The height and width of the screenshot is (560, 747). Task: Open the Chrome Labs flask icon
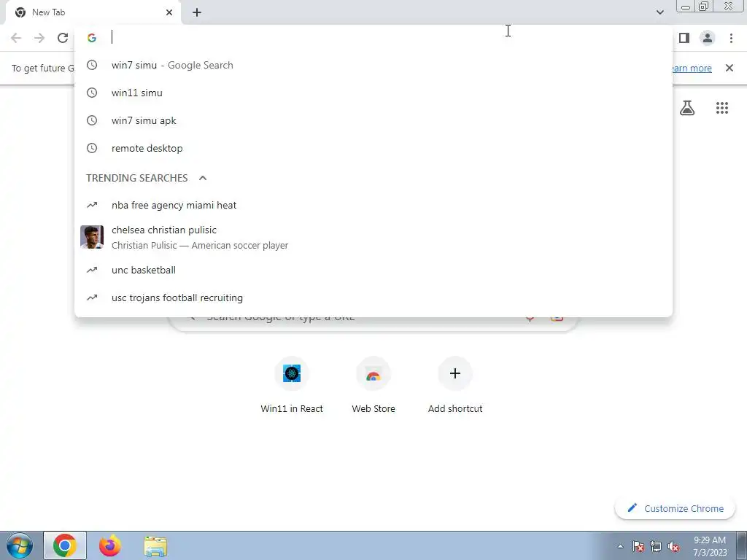pyautogui.click(x=687, y=108)
